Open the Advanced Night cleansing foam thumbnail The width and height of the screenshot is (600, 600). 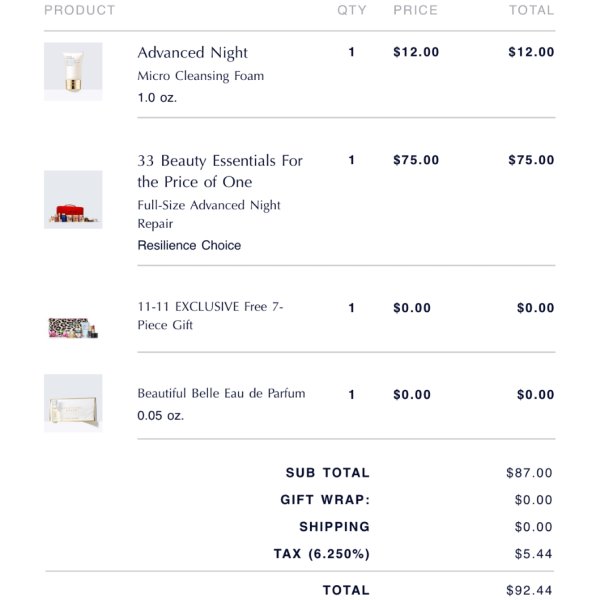coord(73,72)
